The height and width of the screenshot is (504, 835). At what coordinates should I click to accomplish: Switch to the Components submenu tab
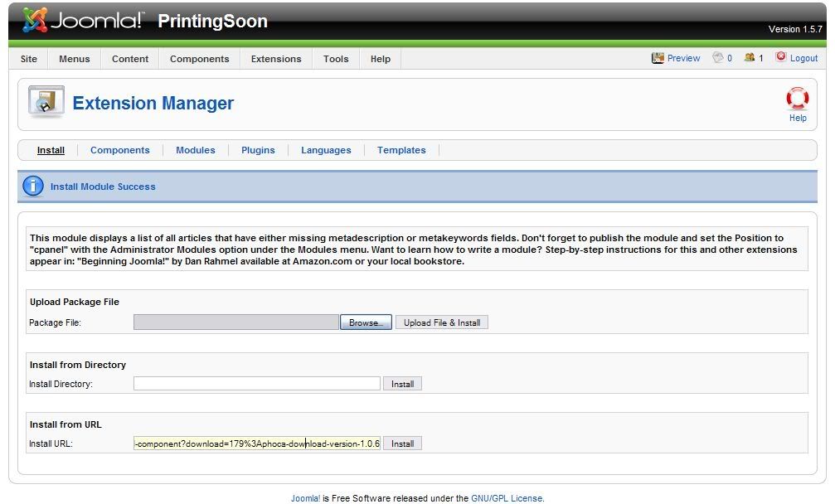click(119, 150)
